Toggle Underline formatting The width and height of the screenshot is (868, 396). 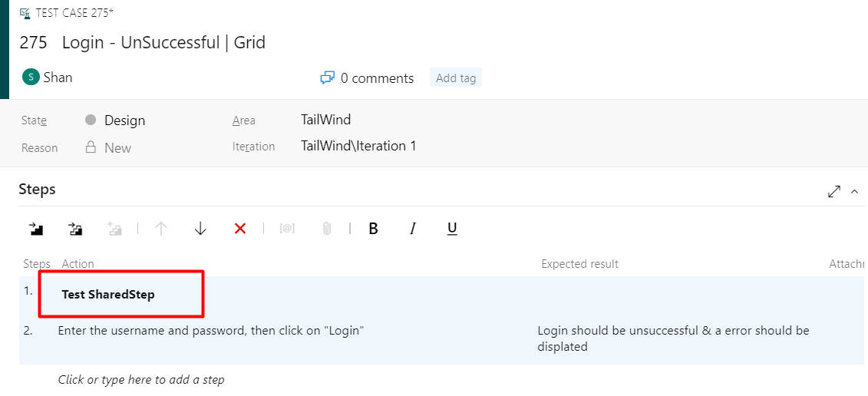point(452,228)
